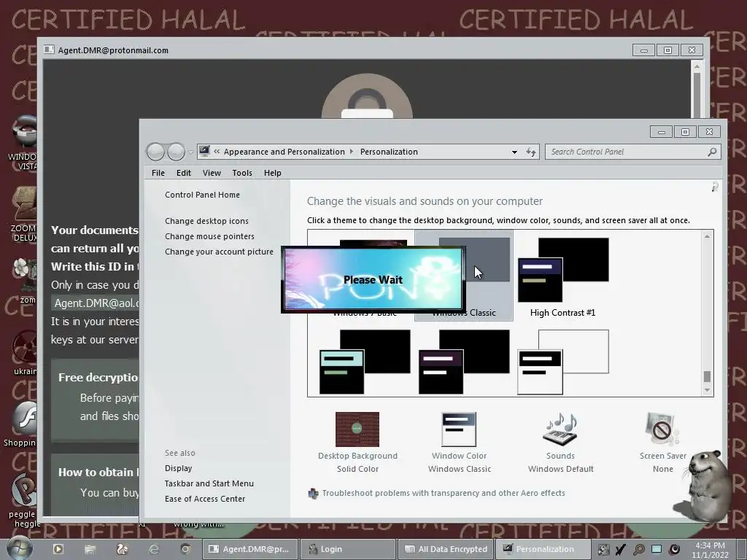747x560 pixels.
Task: Open the Tools menu
Action: [242, 173]
